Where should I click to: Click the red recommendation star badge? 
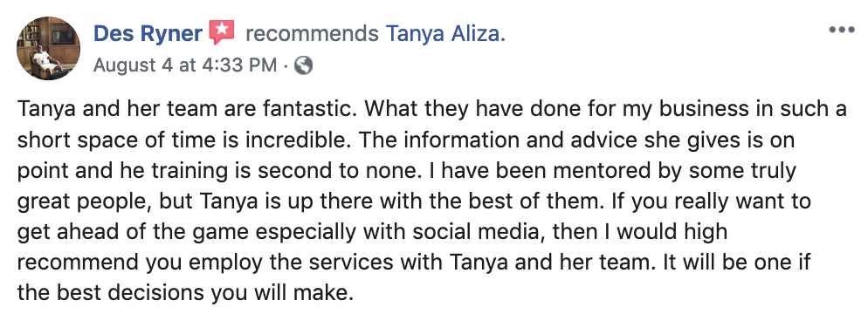coord(222,32)
